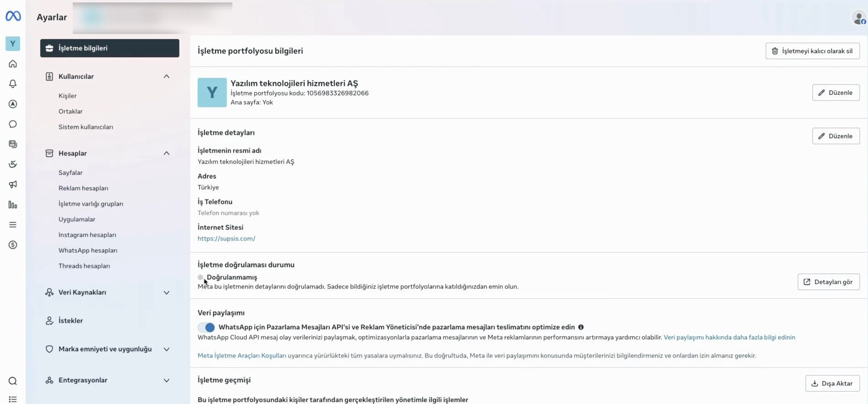868x404 pixels.
Task: Open the chat bubble inbox icon
Action: pyautogui.click(x=13, y=124)
